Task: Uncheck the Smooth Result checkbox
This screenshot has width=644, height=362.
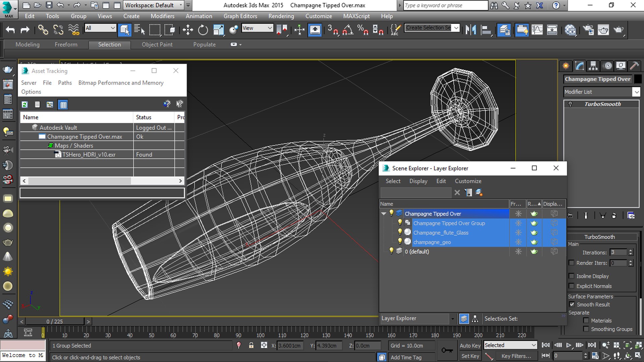Action: 572,304
